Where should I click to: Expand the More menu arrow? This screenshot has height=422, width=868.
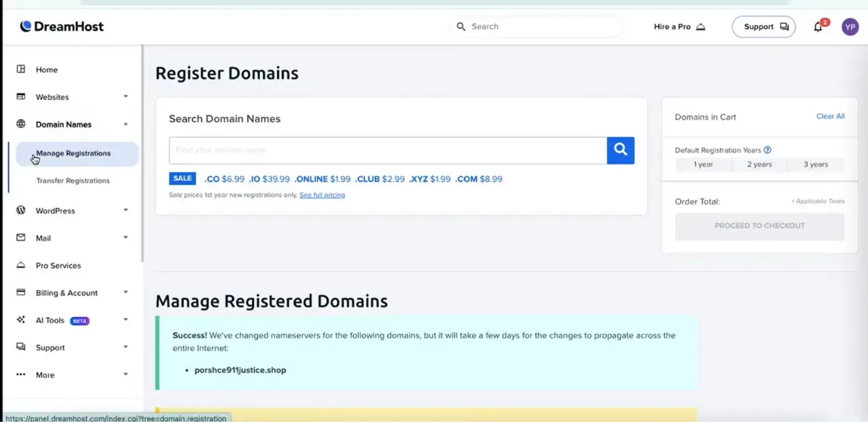pos(125,374)
